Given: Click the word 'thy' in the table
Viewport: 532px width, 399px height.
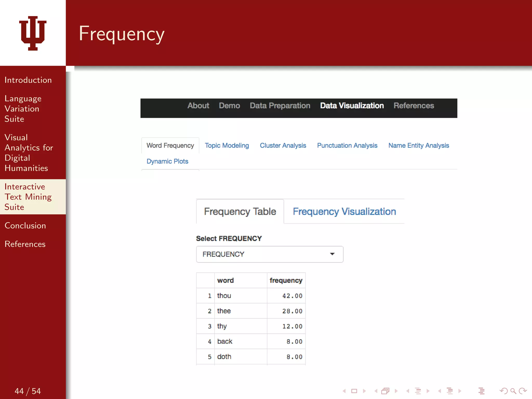Looking at the screenshot, I should point(222,326).
